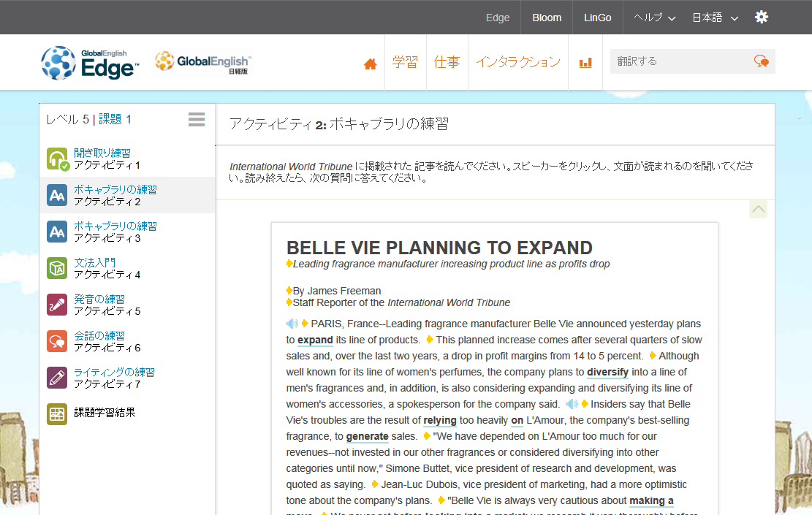Switch to the Bloom product tab
The width and height of the screenshot is (812, 515).
click(547, 18)
